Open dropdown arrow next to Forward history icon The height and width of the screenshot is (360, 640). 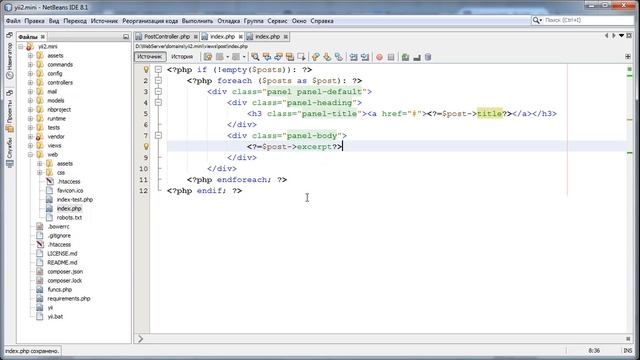point(244,57)
